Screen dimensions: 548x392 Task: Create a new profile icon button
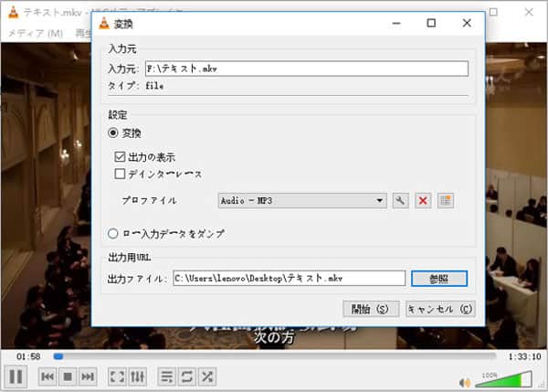point(446,201)
